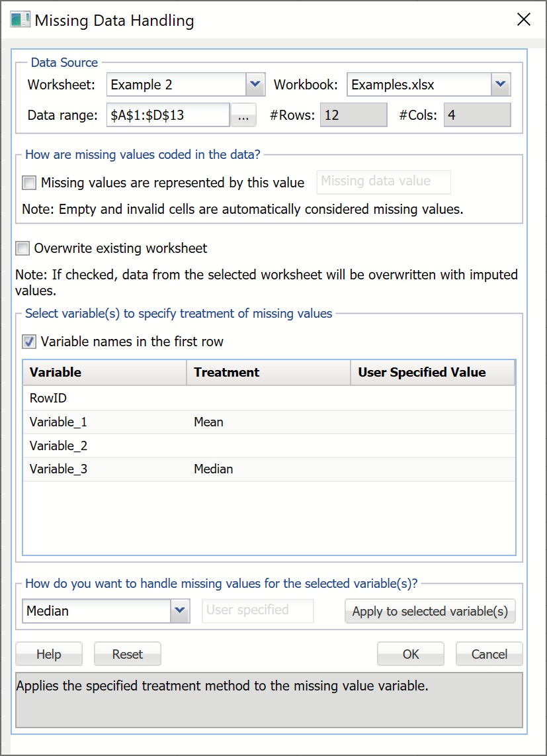Click the data range browse (...) button

243,115
